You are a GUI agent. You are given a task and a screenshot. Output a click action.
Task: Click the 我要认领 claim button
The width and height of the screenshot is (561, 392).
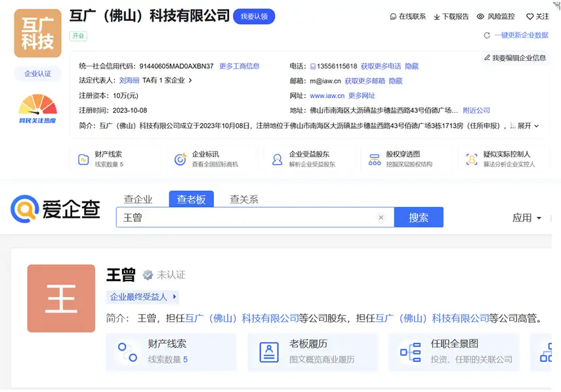pyautogui.click(x=254, y=16)
